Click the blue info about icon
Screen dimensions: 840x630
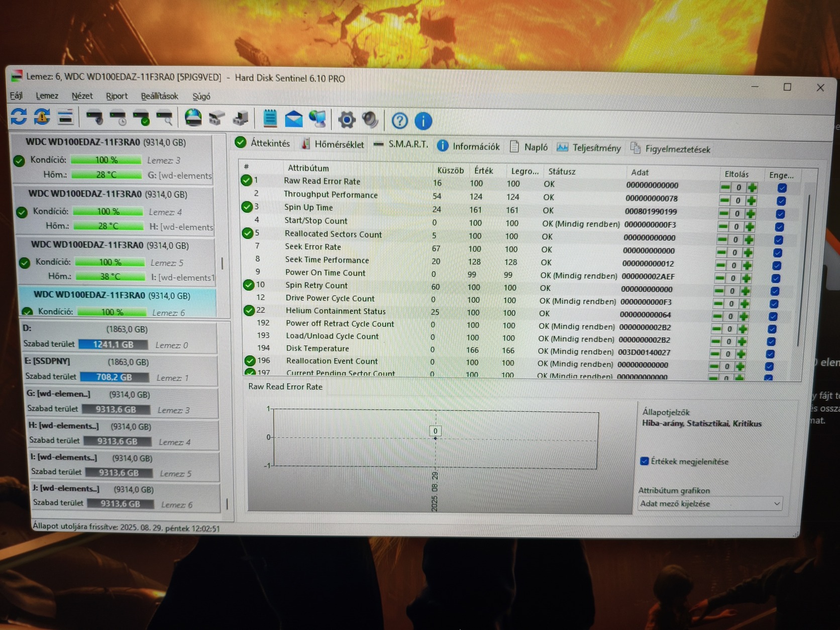(x=423, y=121)
